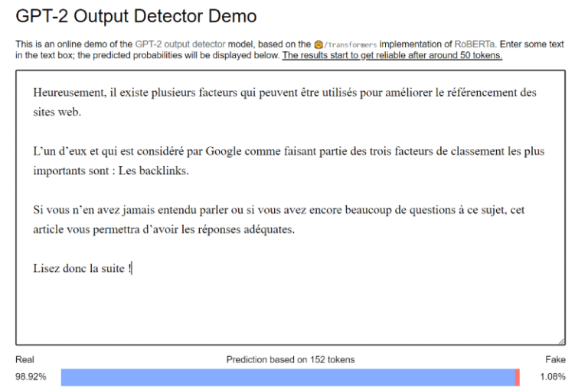Click the "Fake" label
588x390 pixels.
point(555,359)
